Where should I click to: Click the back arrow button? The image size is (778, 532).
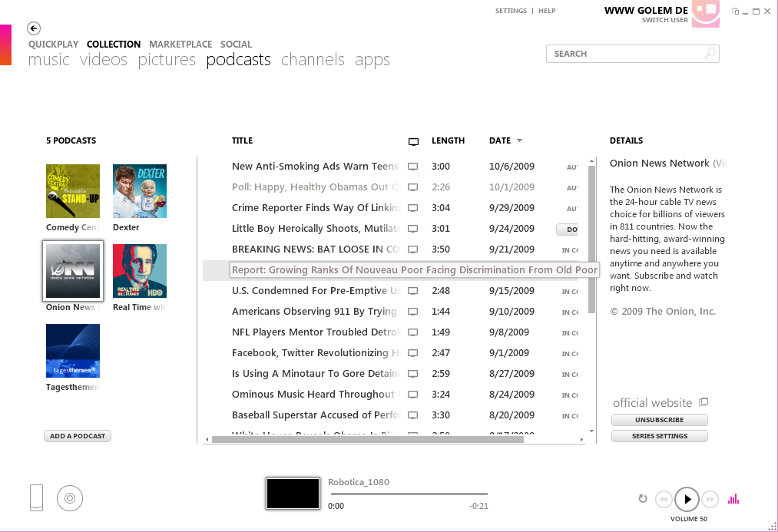(x=34, y=28)
